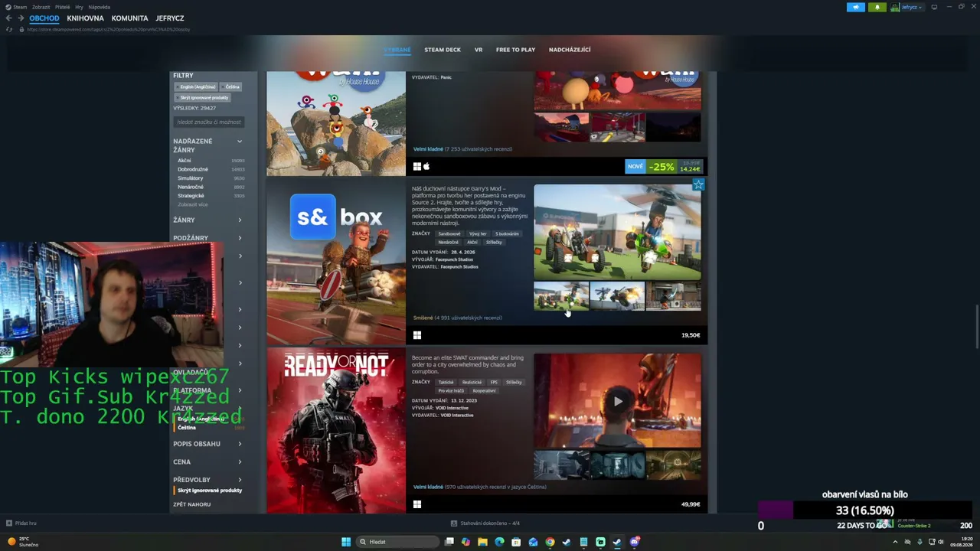Select the first s&box screenshot thumbnail
The width and height of the screenshot is (980, 551).
(x=561, y=296)
